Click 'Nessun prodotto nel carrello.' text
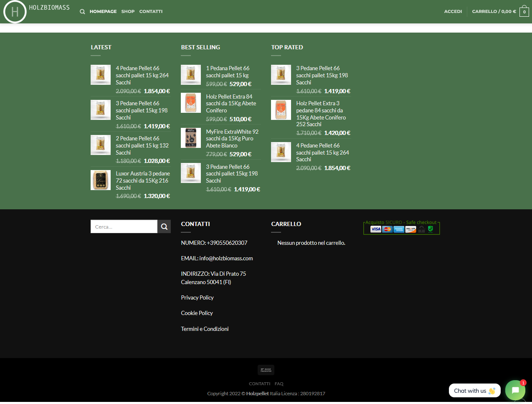 (311, 243)
